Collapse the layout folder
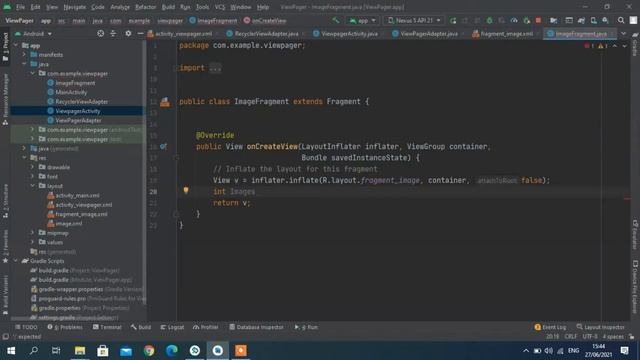 tap(32, 186)
